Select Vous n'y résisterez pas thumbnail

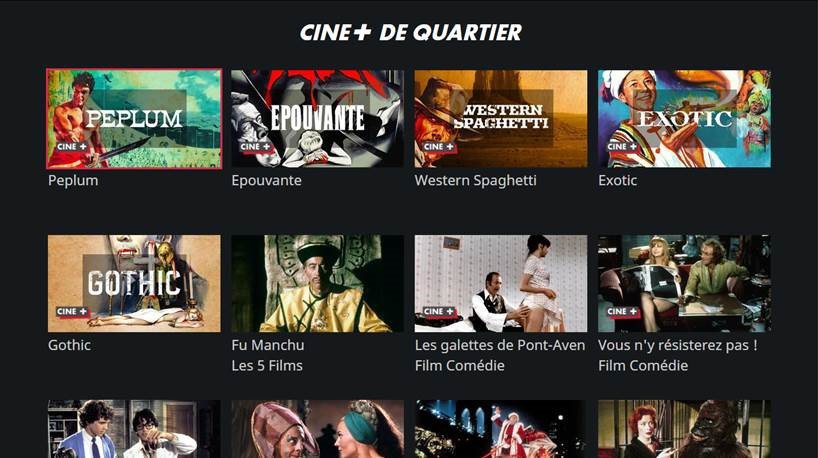pos(684,283)
